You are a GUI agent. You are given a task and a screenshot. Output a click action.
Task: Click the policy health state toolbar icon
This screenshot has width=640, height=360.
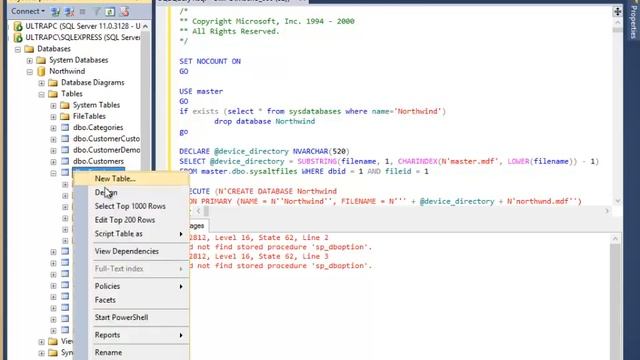point(124,12)
